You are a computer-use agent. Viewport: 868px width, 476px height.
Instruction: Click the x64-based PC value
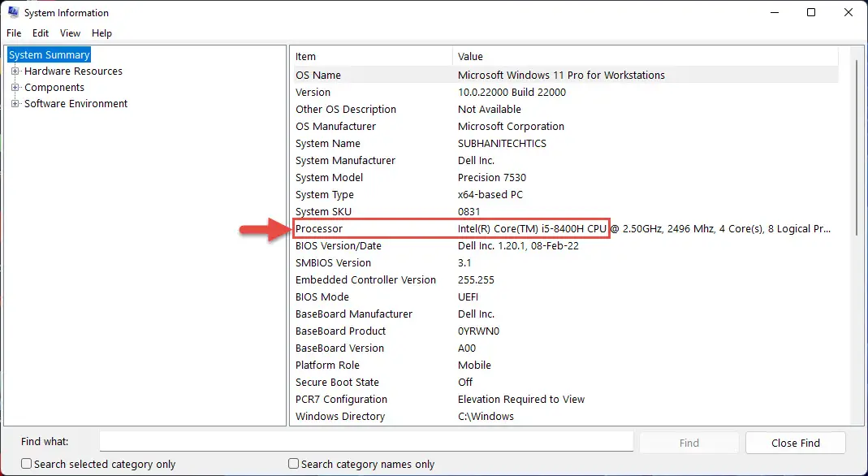tap(490, 195)
